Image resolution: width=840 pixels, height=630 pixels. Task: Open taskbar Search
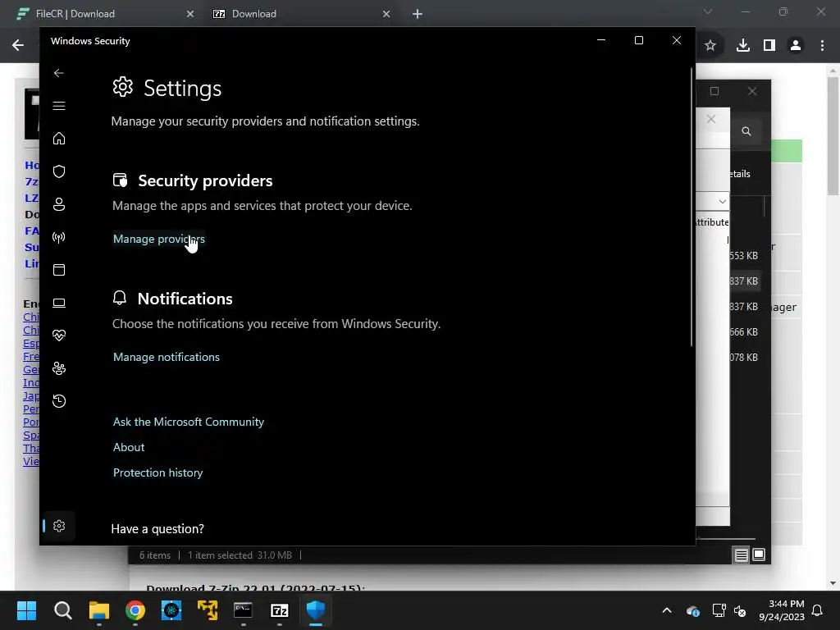click(x=62, y=610)
